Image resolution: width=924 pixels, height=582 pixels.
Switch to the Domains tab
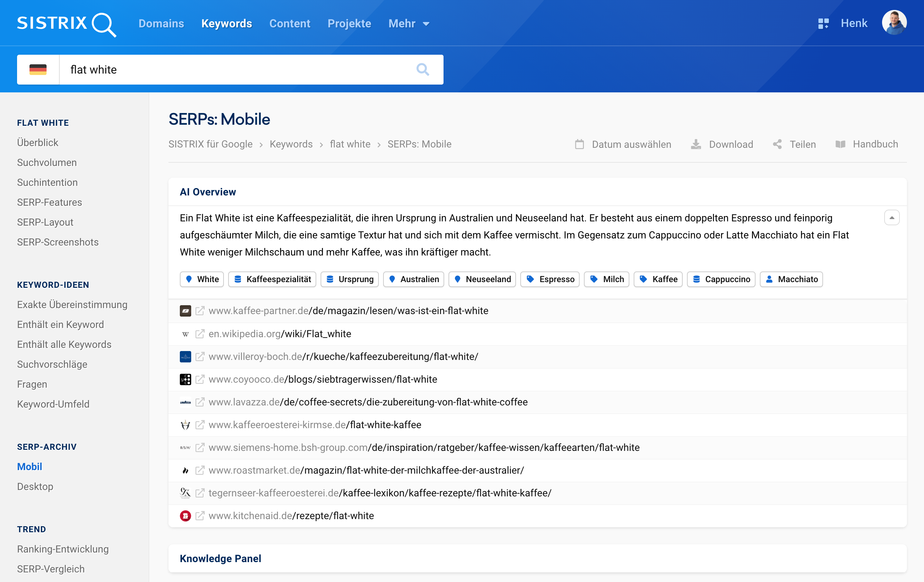161,24
